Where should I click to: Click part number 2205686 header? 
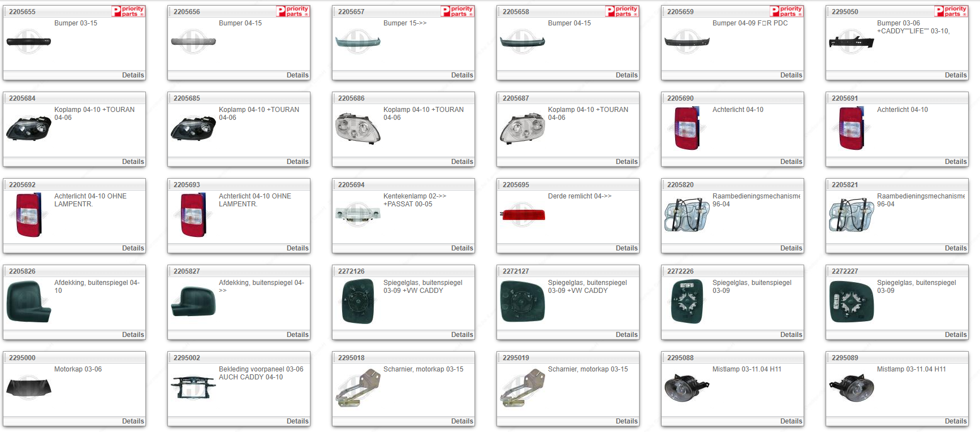click(351, 98)
